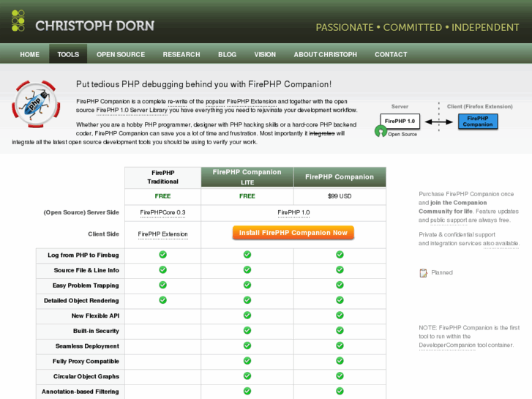Click Companion checkmark for Detailed Object Rendering
Viewport: 532px width, 399px height.
pos(340,300)
